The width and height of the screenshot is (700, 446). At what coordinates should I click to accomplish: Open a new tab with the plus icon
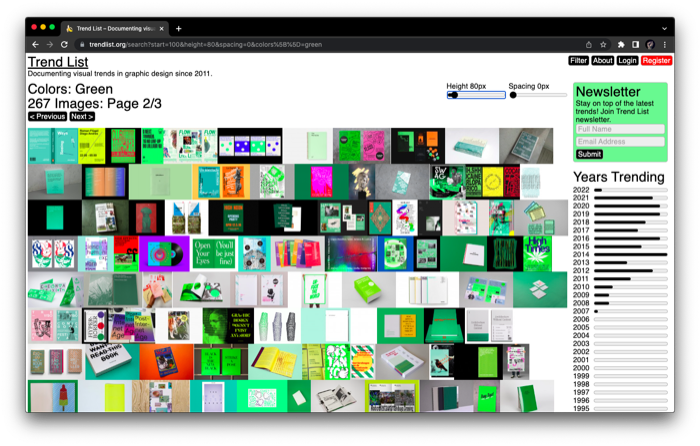click(x=179, y=29)
